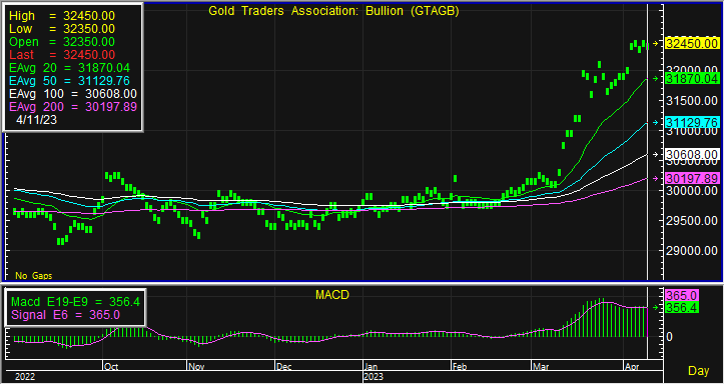Click the cyan 31129.76 axis value tag

(692, 122)
